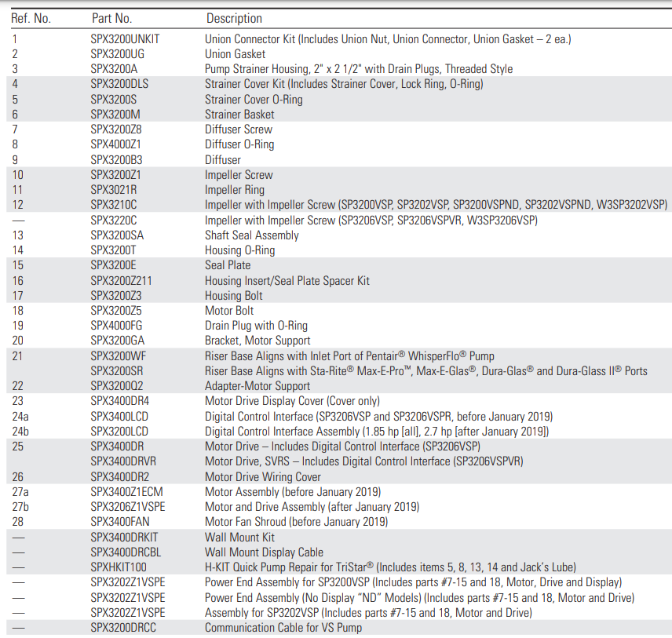The image size is (672, 638).
Task: Click part number SPX3200DRCC
Action: pos(123,628)
